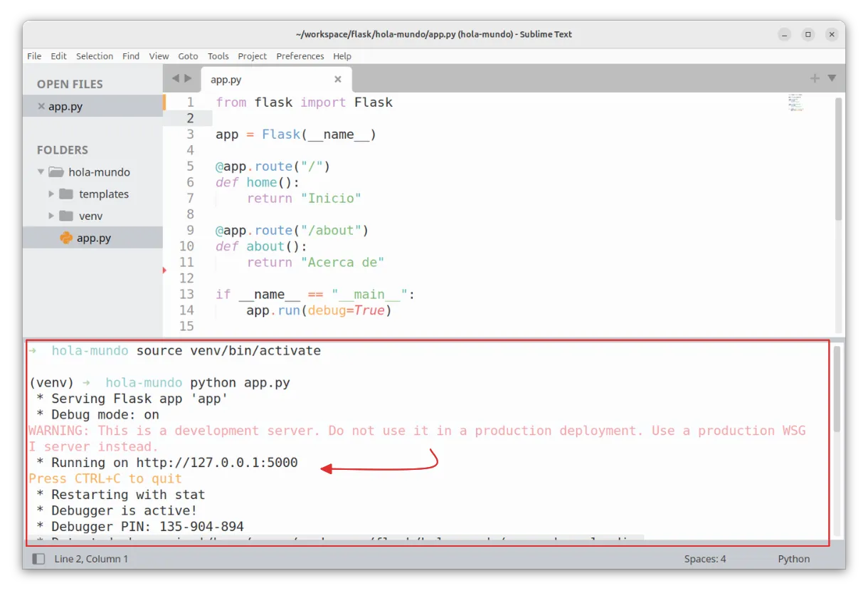Viewport: 868px width, 593px height.
Task: Open the tab list dropdown arrow
Action: (x=832, y=78)
